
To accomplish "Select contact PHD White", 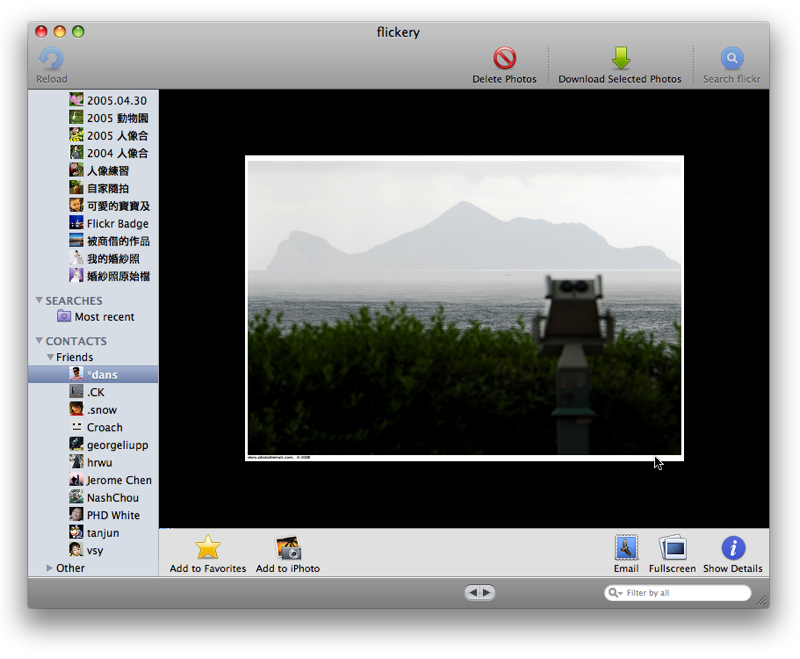I will 93,515.
